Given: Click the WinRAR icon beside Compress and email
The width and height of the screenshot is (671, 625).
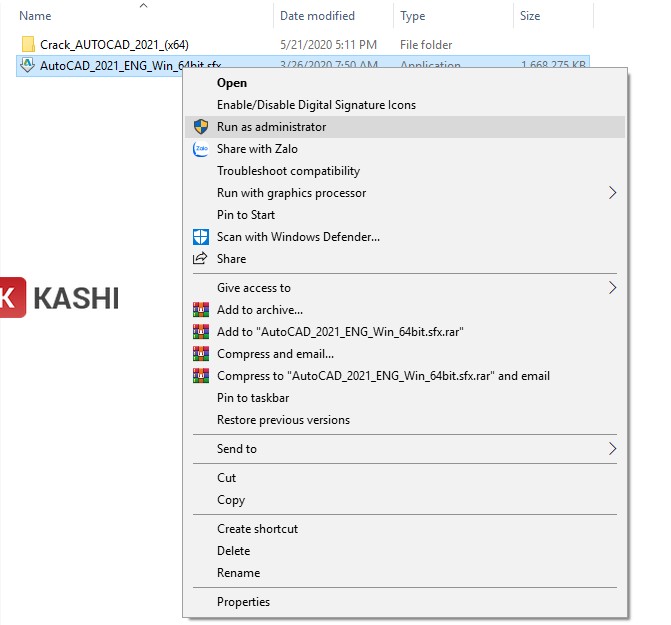Looking at the screenshot, I should pyautogui.click(x=201, y=354).
